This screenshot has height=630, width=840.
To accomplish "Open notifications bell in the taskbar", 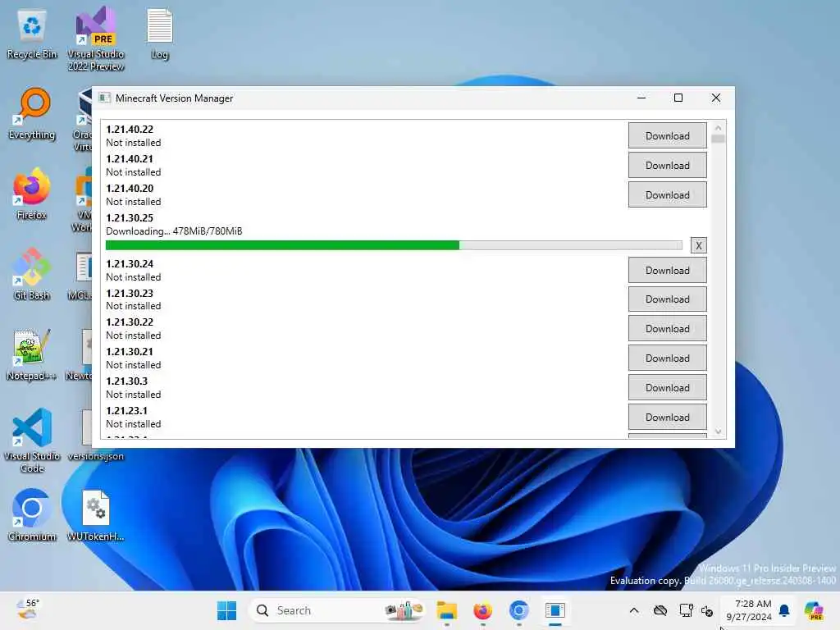I will click(784, 610).
